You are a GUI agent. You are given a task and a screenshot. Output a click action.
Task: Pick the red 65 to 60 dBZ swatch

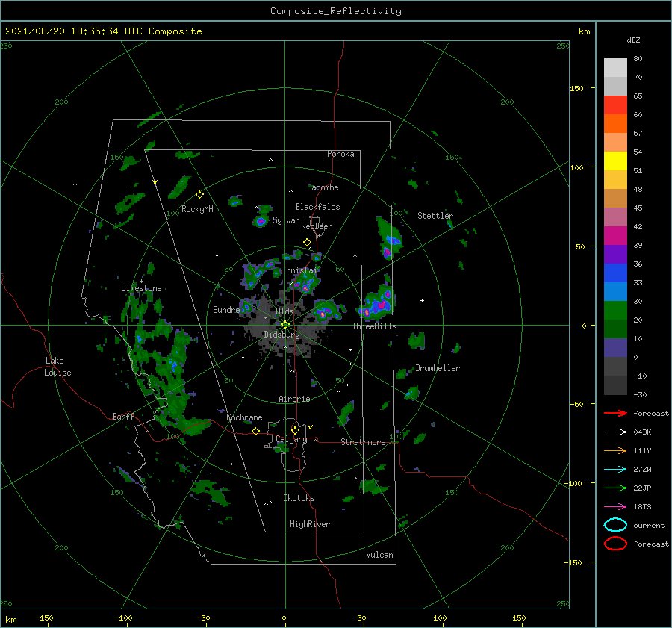click(615, 105)
